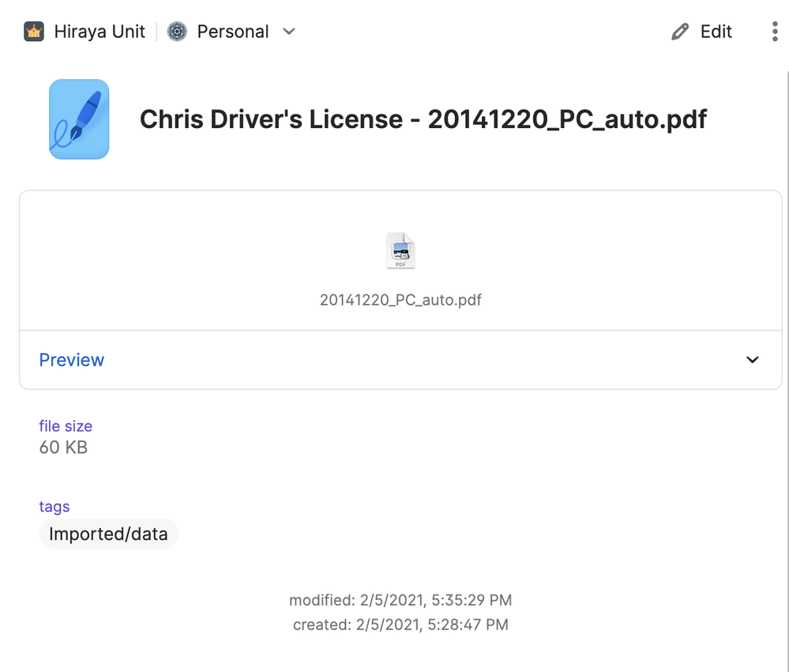Click the blue fountain pen document icon
The width and height of the screenshot is (789, 672).
(79, 119)
